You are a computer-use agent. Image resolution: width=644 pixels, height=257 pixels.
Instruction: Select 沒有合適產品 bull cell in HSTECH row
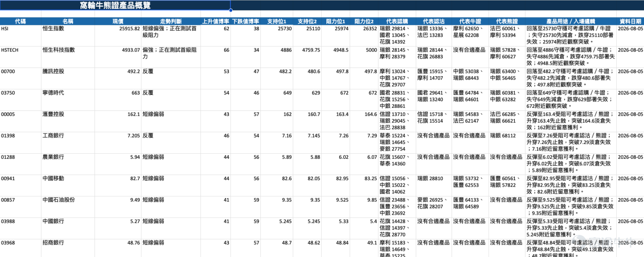point(470,57)
